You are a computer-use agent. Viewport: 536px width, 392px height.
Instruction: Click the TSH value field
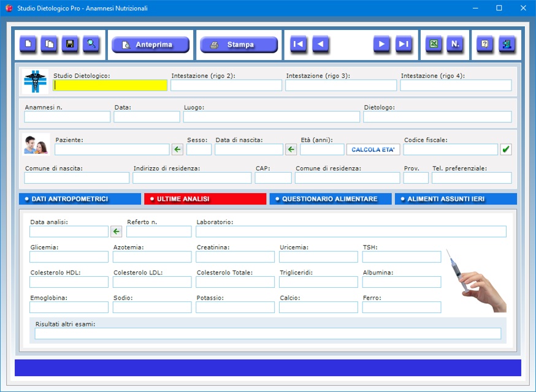[x=402, y=257]
